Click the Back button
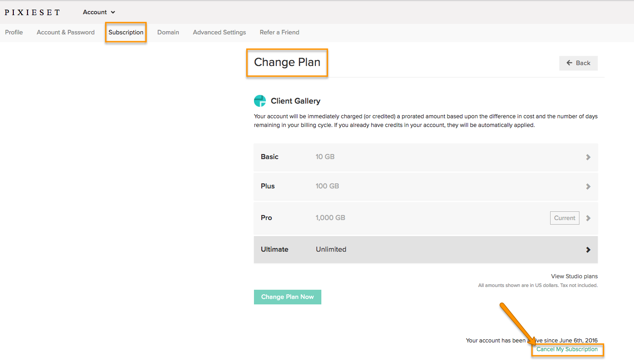The height and width of the screenshot is (364, 634). [x=579, y=63]
